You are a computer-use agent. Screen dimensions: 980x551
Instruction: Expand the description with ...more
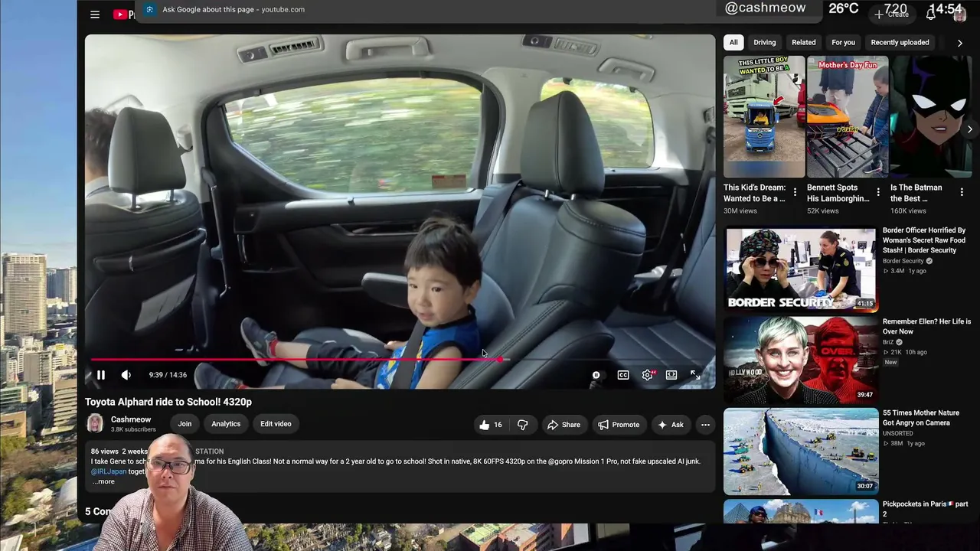103,481
